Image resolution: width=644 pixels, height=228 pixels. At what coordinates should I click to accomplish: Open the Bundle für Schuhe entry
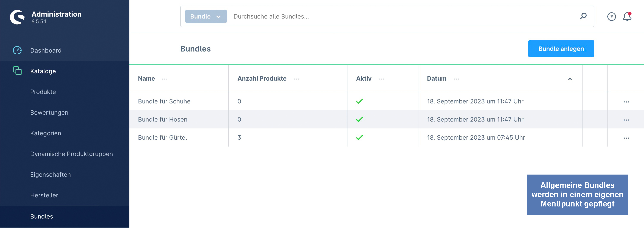click(164, 101)
